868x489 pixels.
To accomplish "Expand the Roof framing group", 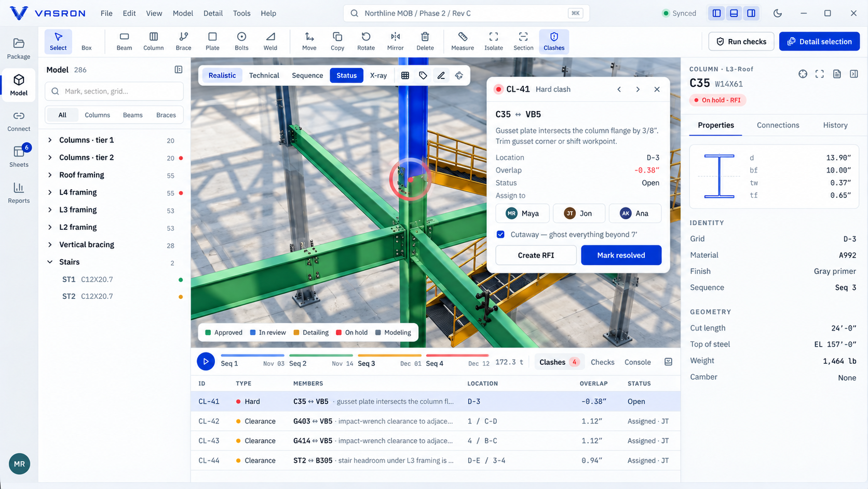I will click(50, 175).
